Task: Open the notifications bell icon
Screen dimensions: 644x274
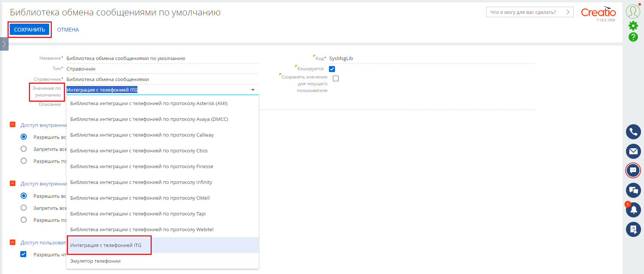Action: coord(633,210)
